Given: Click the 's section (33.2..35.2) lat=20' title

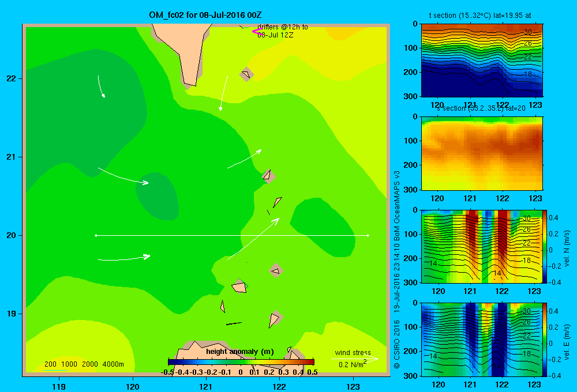Looking at the screenshot, I should pos(481,108).
